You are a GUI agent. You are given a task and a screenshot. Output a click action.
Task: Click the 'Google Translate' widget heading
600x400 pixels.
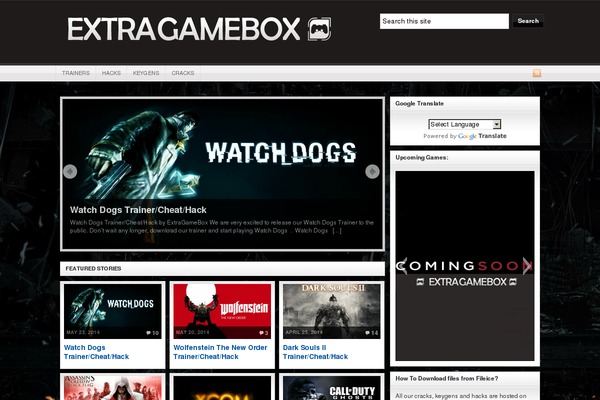click(x=419, y=104)
